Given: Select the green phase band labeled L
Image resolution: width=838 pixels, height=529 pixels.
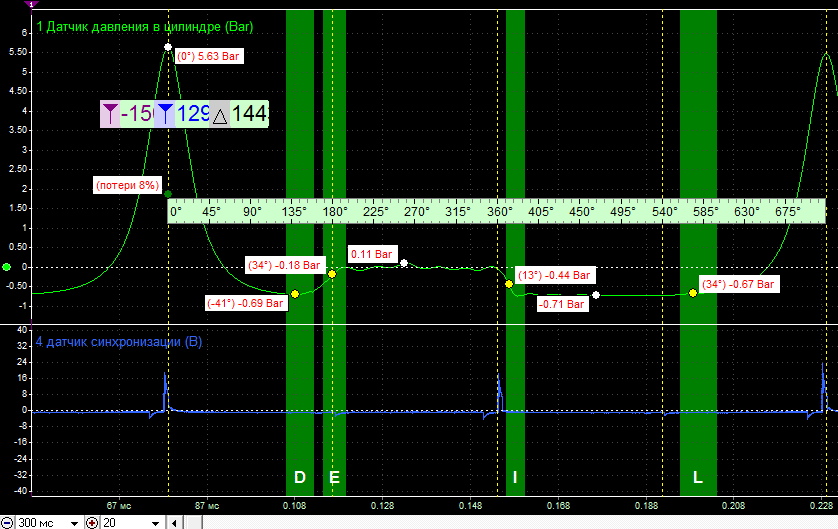Looking at the screenshot, I should [698, 252].
